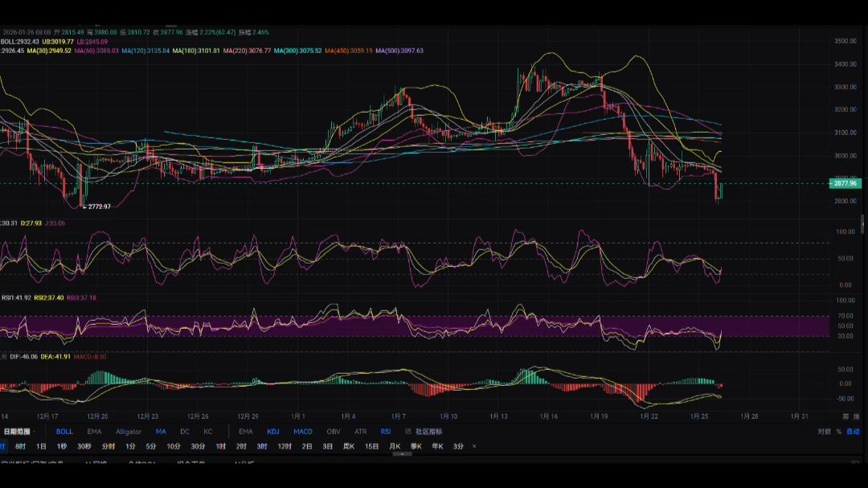Disable the RSI sub-indicator

(x=386, y=432)
